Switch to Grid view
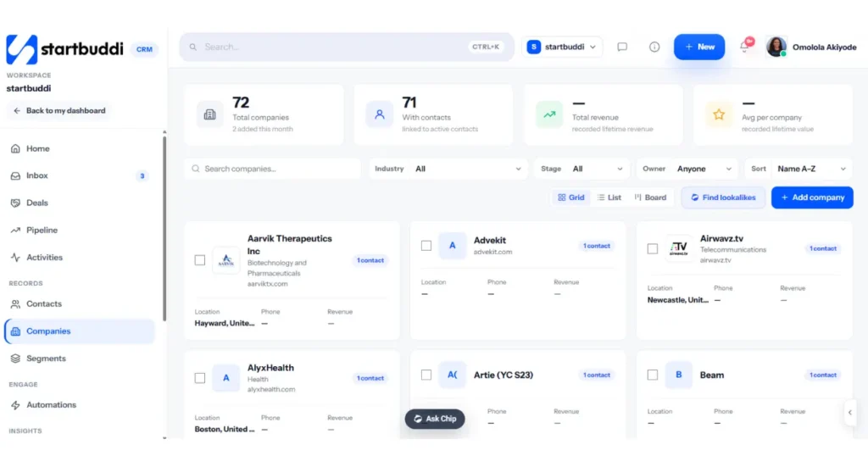Viewport: 868px width, 467px height. 571,197
